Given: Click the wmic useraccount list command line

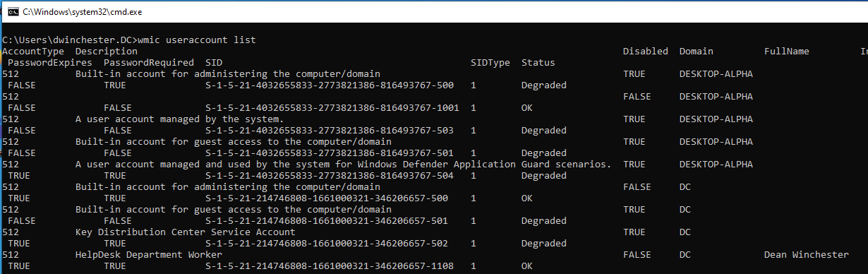Looking at the screenshot, I should [129, 40].
